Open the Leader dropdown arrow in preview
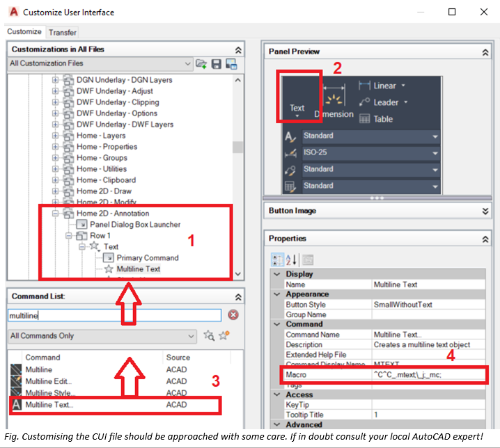500x448 pixels. tap(406, 102)
